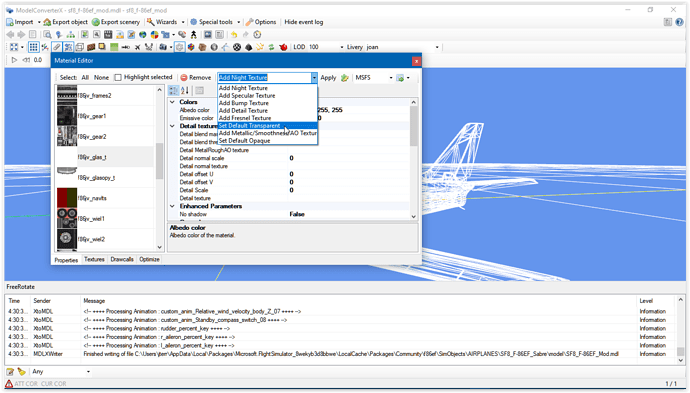Click Export object in toolbar
The image size is (690, 393).
pyautogui.click(x=66, y=22)
